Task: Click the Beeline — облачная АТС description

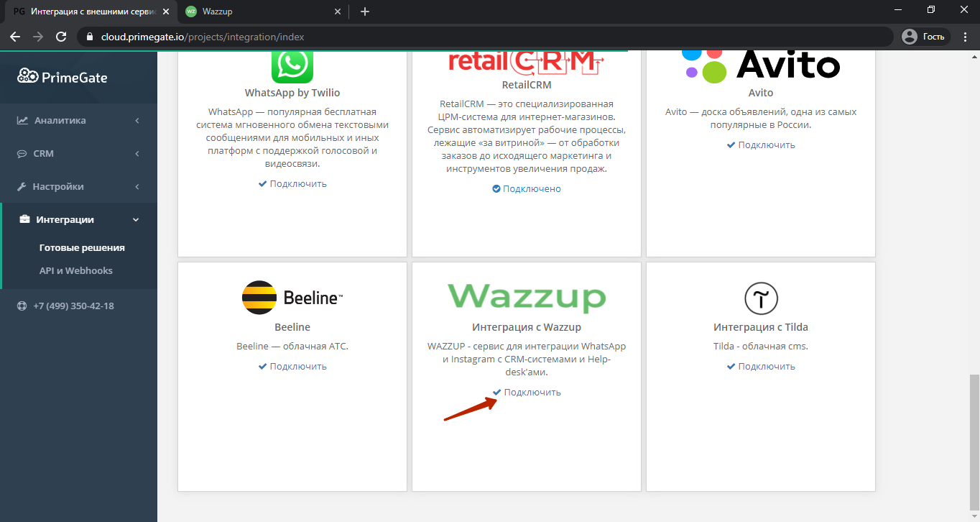Action: click(x=292, y=346)
